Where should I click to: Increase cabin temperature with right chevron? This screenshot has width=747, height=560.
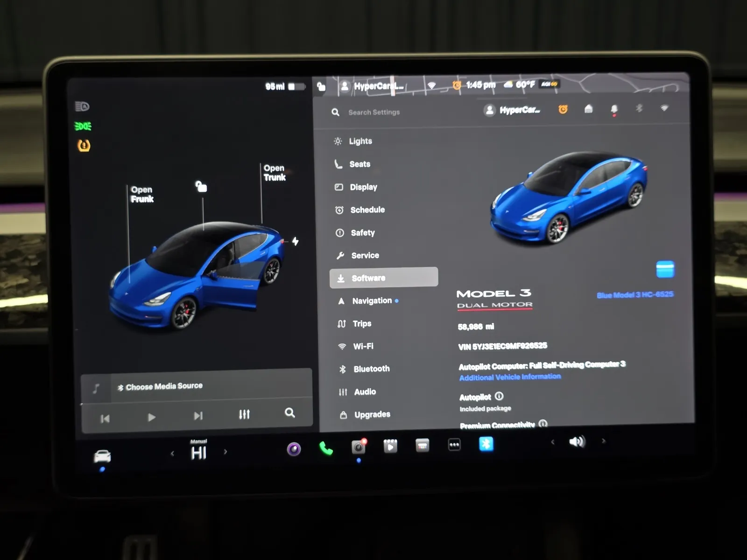226,452
